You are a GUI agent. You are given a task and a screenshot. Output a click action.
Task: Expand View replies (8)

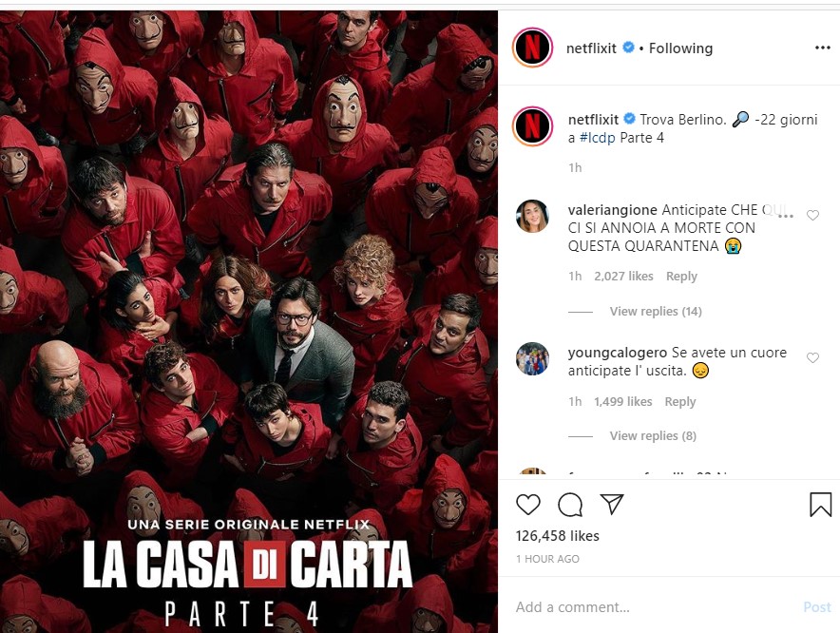tap(653, 435)
